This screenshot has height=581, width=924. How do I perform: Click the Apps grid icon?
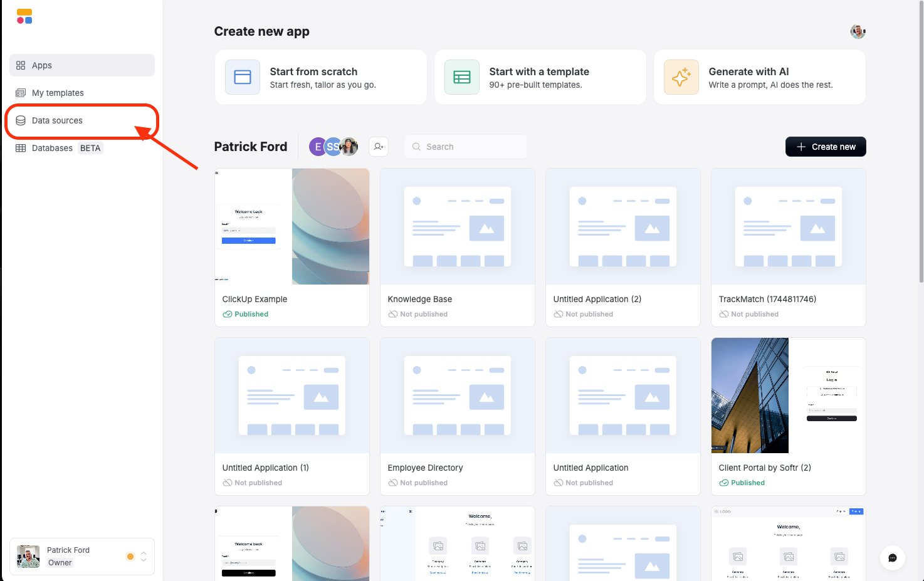click(21, 65)
